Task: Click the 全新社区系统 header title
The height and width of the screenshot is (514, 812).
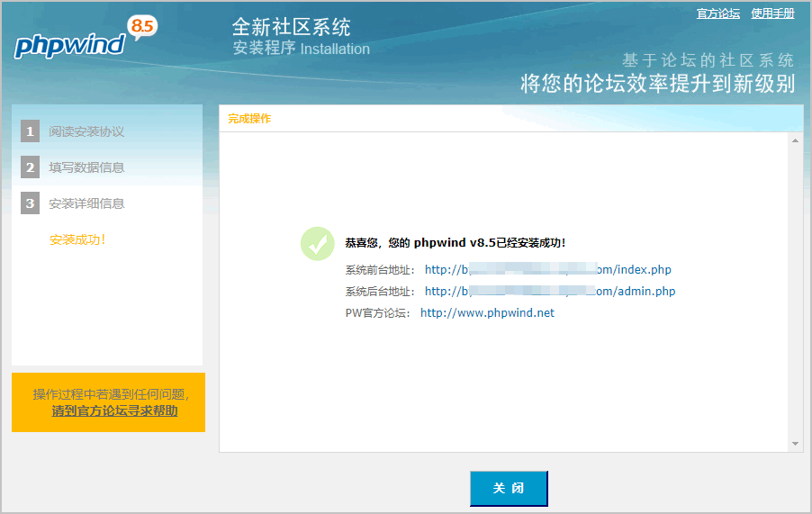Action: point(292,27)
